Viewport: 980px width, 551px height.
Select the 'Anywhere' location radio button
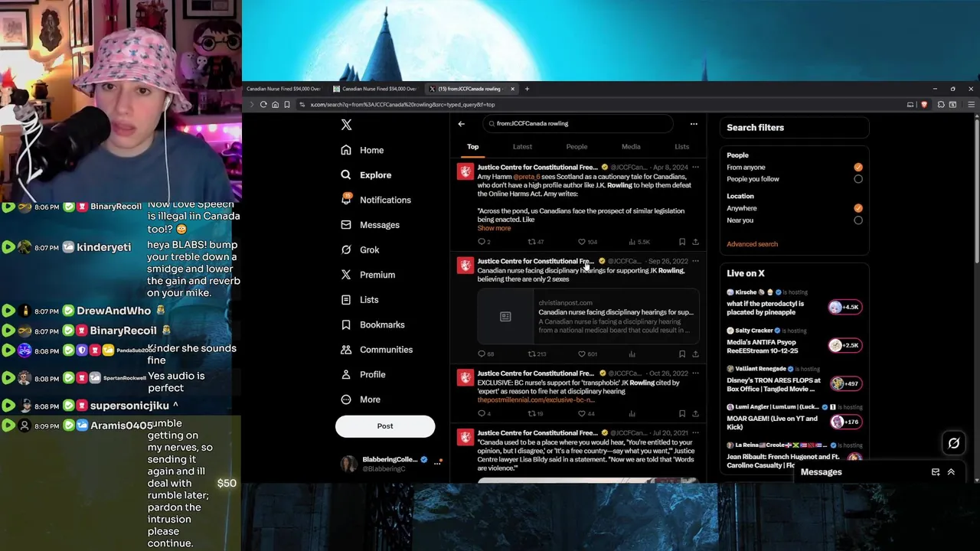tap(858, 208)
